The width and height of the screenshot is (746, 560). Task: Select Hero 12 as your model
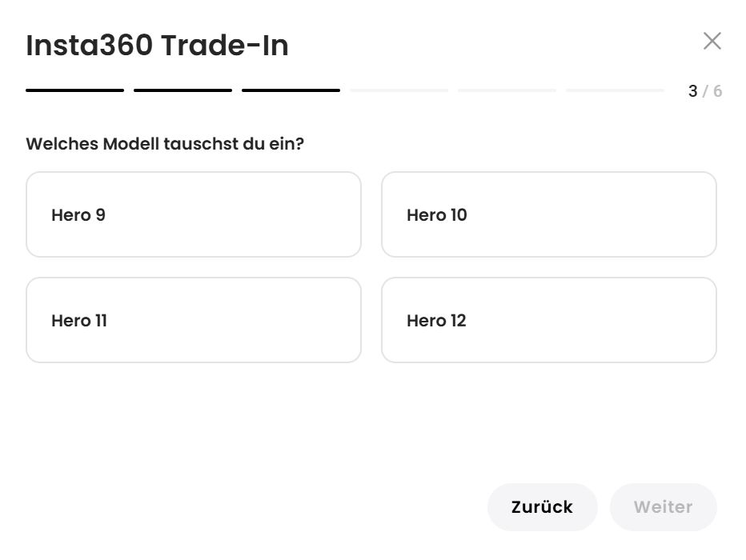coord(548,320)
